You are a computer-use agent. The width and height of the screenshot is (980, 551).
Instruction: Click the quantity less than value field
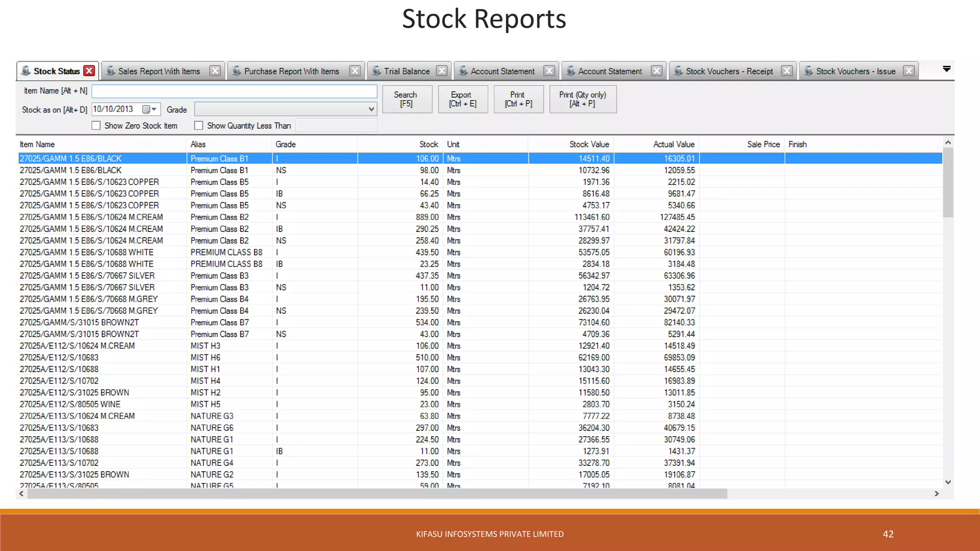pos(336,125)
